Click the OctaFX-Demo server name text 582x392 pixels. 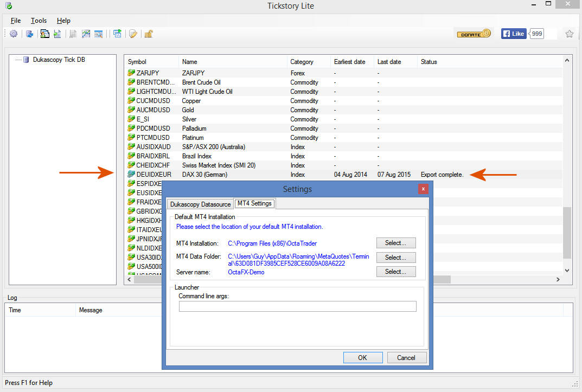click(246, 272)
